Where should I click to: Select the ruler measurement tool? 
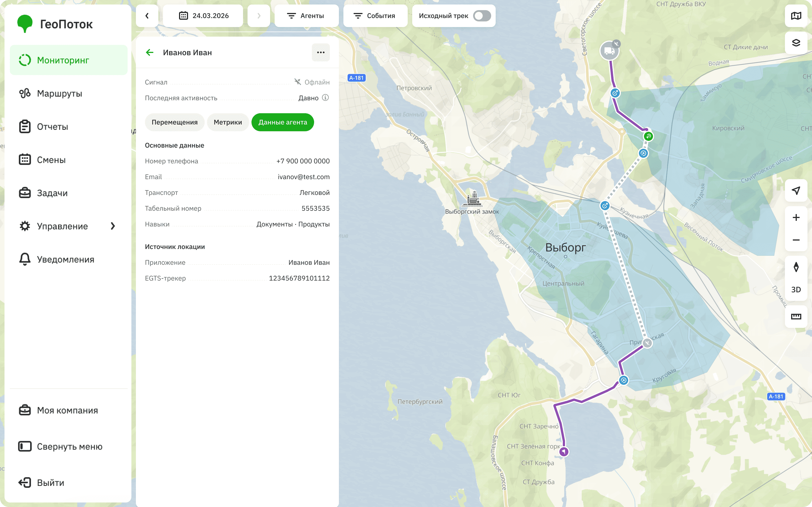click(x=796, y=317)
